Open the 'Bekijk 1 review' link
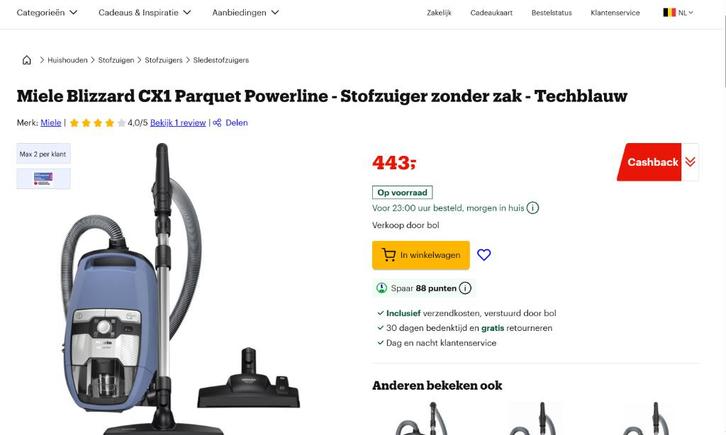Viewport: 726px width, 435px height. [x=178, y=123]
